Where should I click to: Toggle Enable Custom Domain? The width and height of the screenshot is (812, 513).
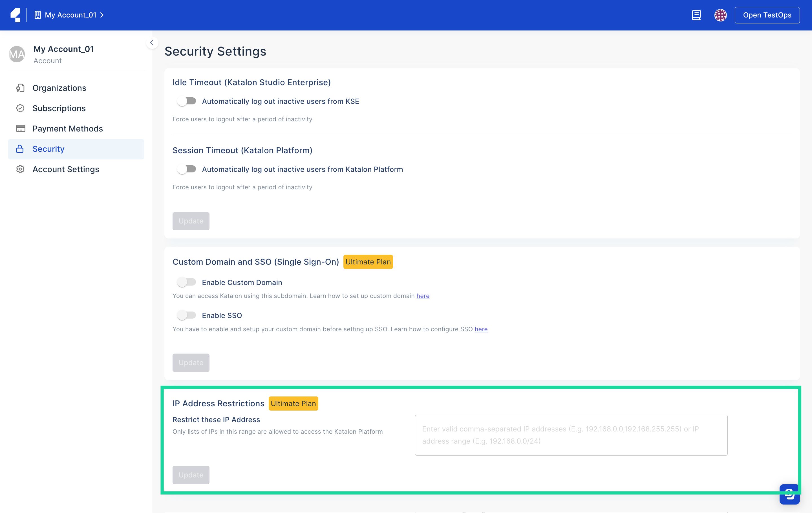(x=186, y=282)
